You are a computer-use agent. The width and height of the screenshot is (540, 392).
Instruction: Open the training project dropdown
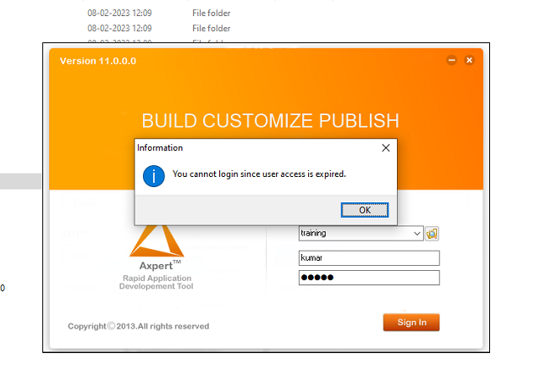click(x=416, y=233)
